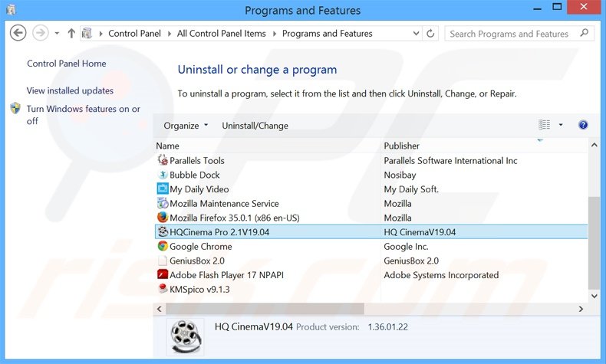The image size is (606, 364).
Task: Select All Control Panel Items breadcrumb
Action: tap(222, 34)
